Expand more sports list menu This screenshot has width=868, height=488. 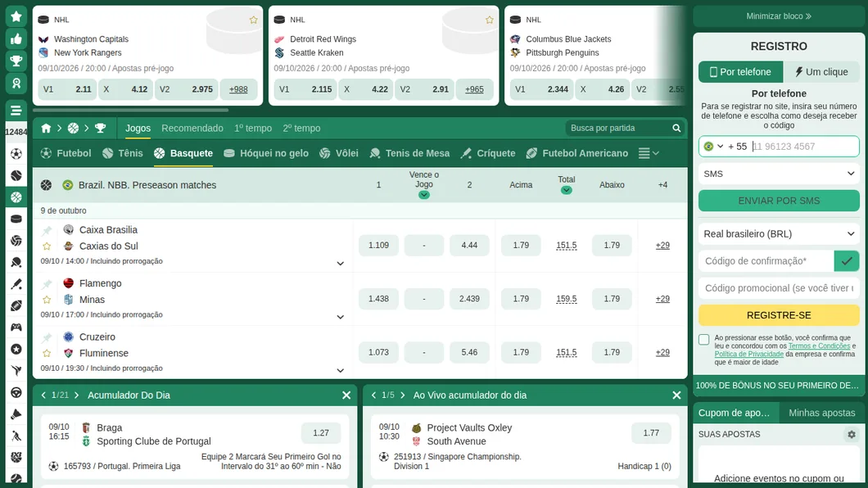pyautogui.click(x=649, y=153)
